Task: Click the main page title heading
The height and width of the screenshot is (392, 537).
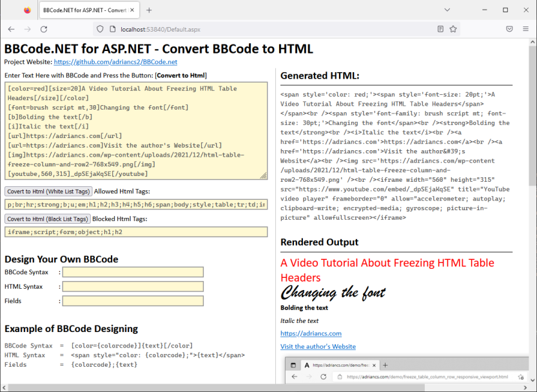Action: tap(159, 48)
